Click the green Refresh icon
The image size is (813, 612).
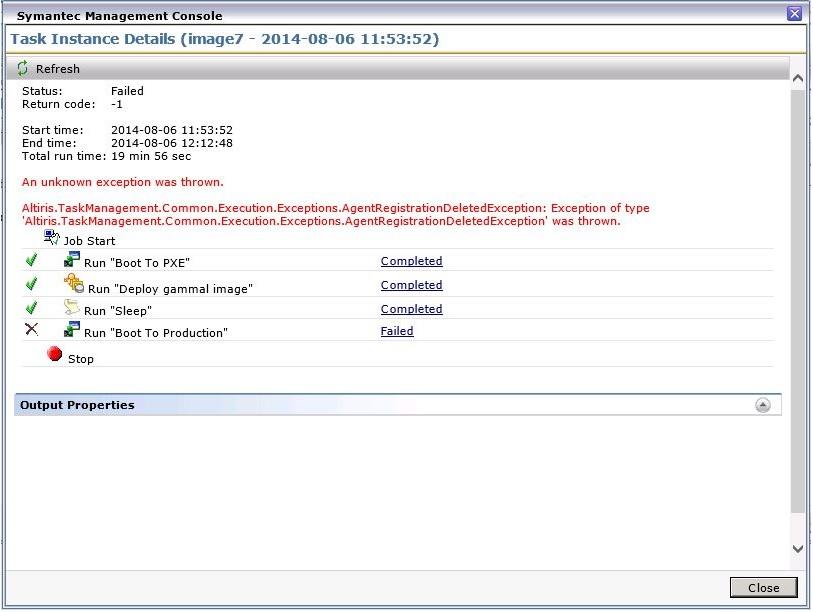click(22, 68)
